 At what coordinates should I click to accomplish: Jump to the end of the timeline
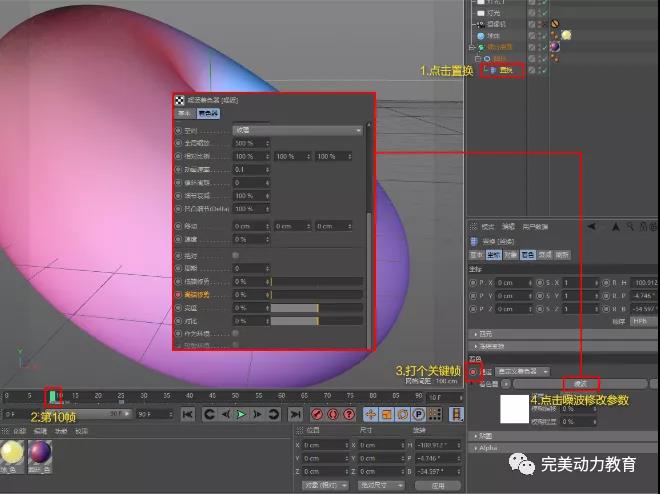click(x=294, y=414)
